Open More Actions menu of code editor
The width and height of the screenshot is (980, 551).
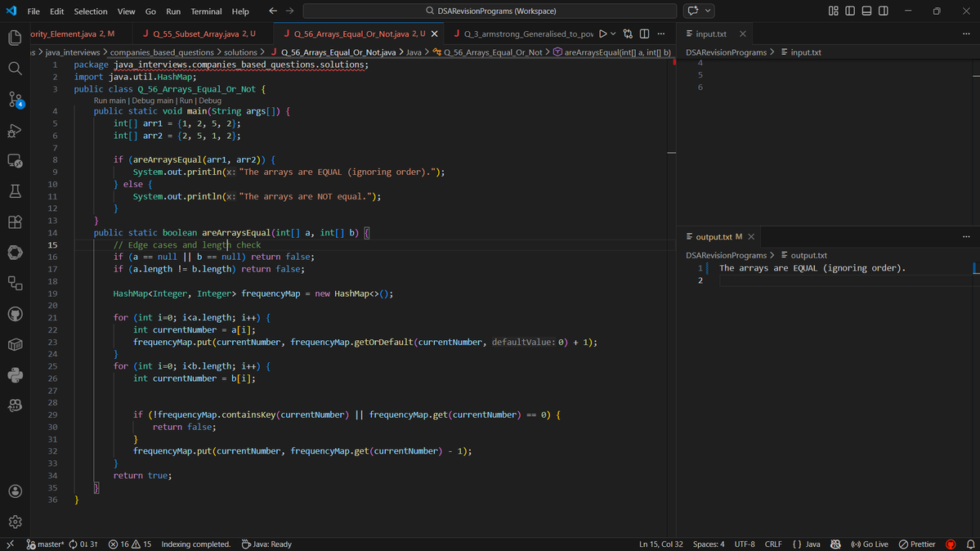click(661, 34)
